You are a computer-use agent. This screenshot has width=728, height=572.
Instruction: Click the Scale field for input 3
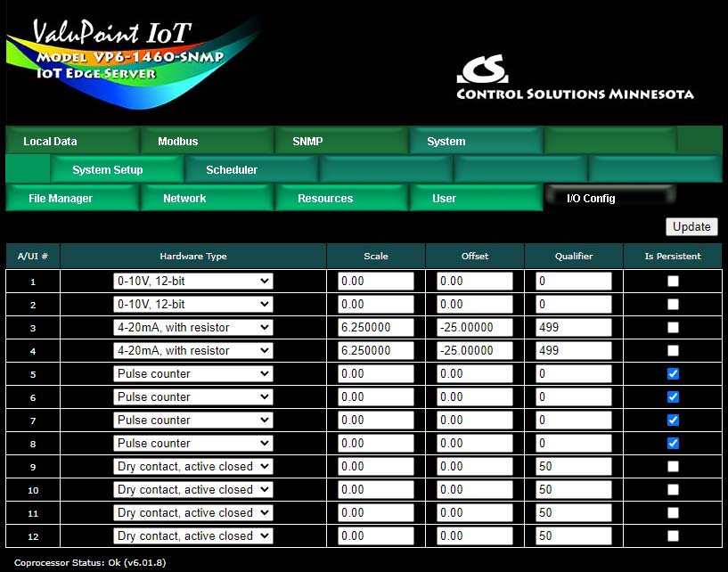pyautogui.click(x=375, y=327)
